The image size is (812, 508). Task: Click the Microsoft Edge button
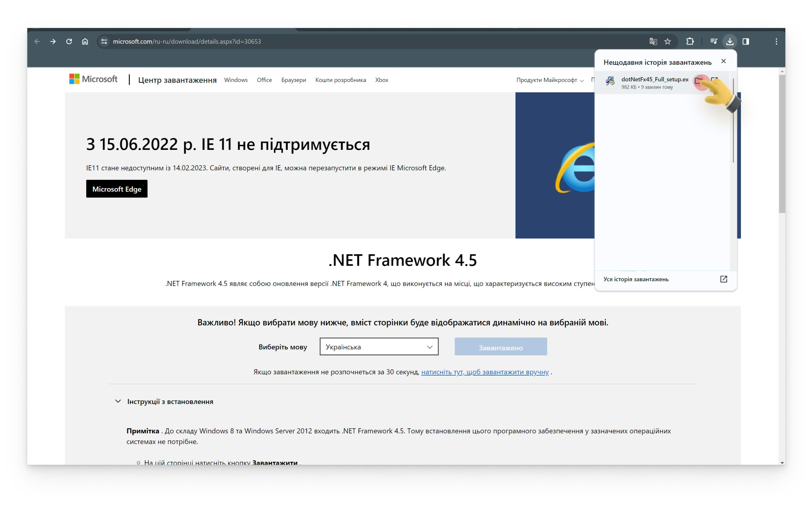117,189
